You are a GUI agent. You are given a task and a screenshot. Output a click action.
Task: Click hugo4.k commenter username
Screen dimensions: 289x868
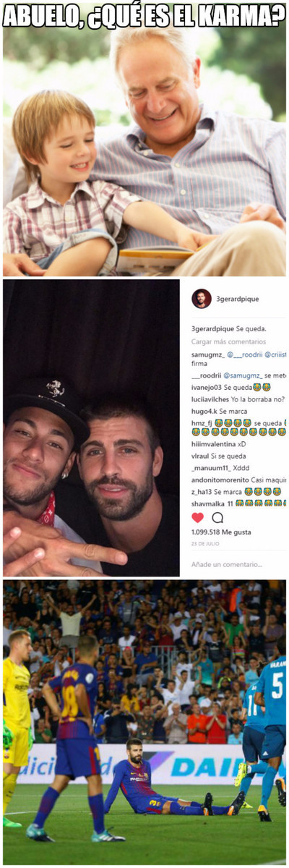(203, 411)
